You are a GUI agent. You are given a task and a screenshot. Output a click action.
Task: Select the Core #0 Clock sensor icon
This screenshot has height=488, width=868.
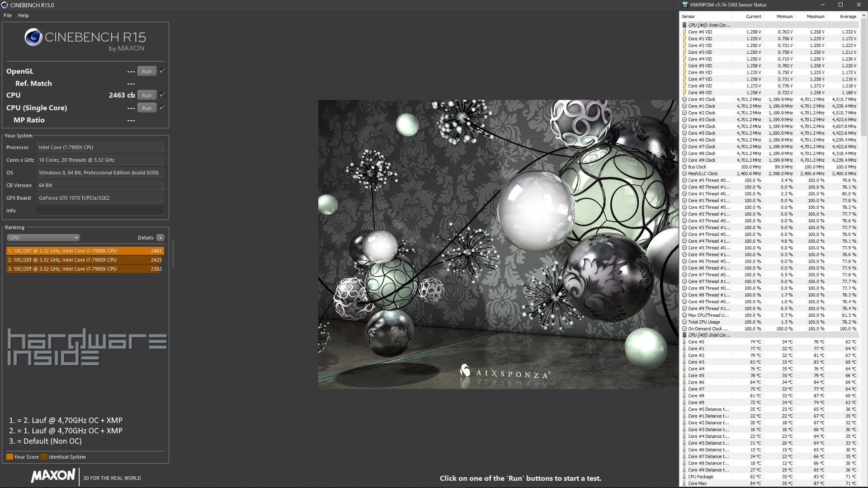[x=684, y=99]
